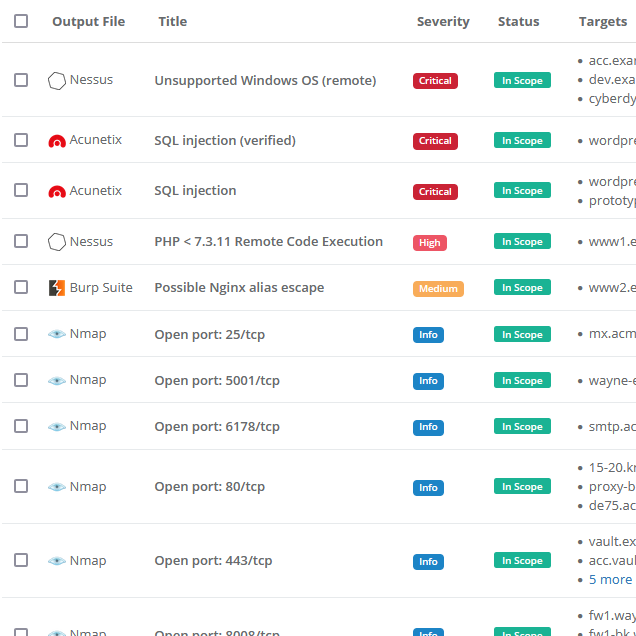
Task: Click Burp Suite output file label
Action: tap(101, 288)
